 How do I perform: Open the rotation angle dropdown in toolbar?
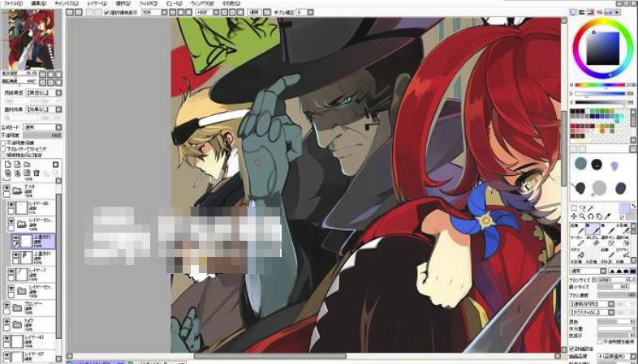216,13
